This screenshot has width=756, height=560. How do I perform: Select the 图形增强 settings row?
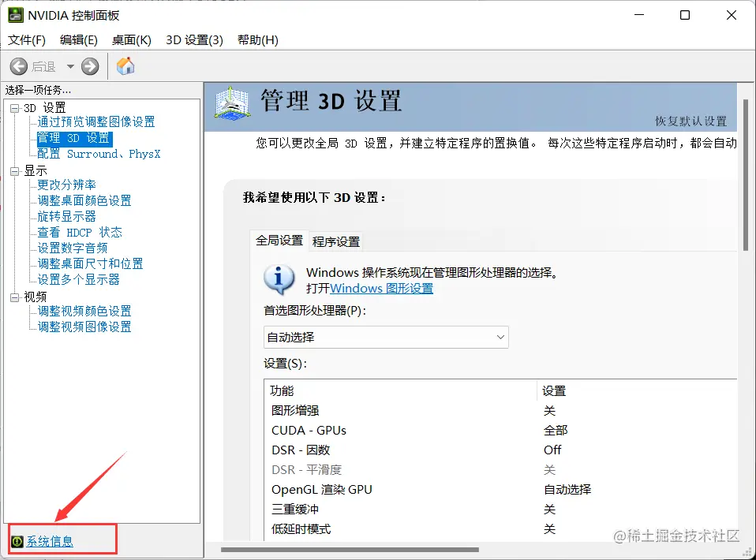pyautogui.click(x=500, y=411)
